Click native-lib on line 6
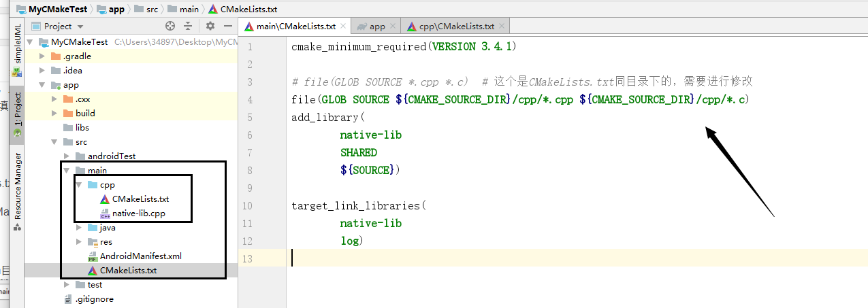 click(371, 135)
